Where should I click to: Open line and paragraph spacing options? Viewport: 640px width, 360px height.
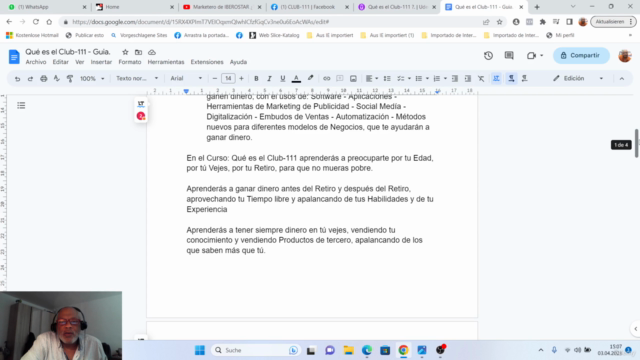coord(387,78)
